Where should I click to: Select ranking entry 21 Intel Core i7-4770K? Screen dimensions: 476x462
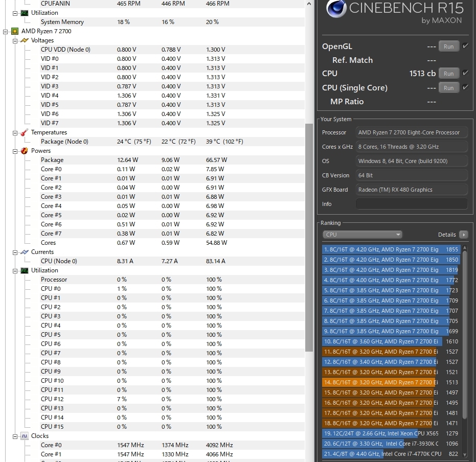point(391,454)
